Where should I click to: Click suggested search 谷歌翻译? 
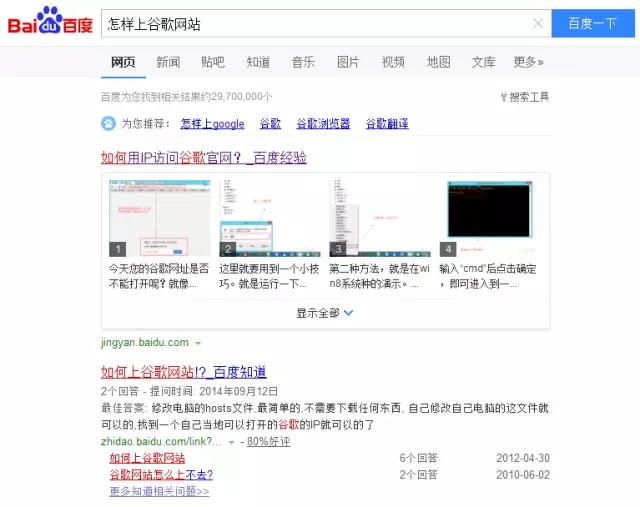[387, 124]
